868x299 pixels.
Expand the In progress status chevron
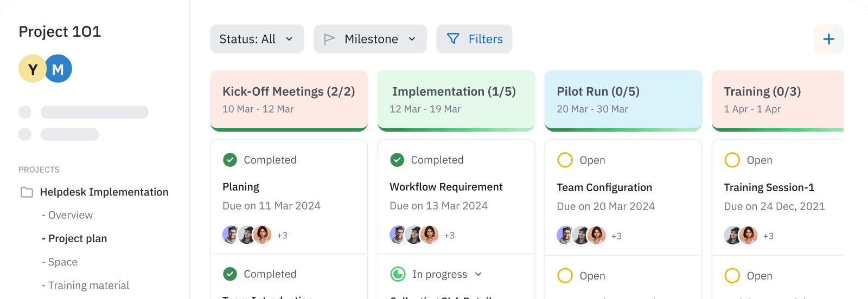pos(478,274)
